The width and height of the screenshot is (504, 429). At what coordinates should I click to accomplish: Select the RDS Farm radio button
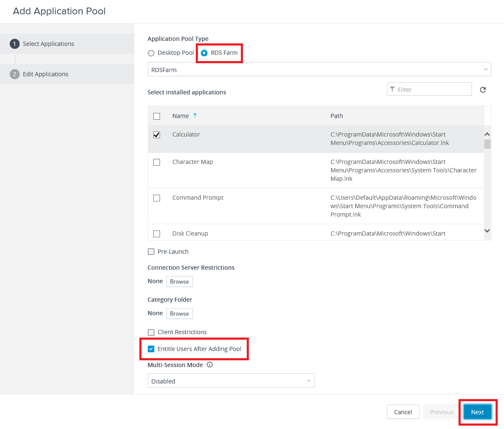click(204, 53)
